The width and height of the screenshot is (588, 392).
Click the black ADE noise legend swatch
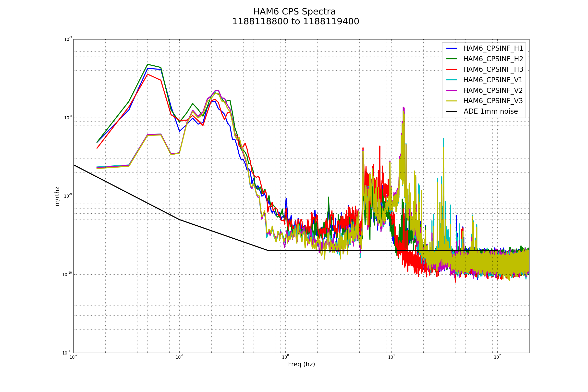coord(452,111)
